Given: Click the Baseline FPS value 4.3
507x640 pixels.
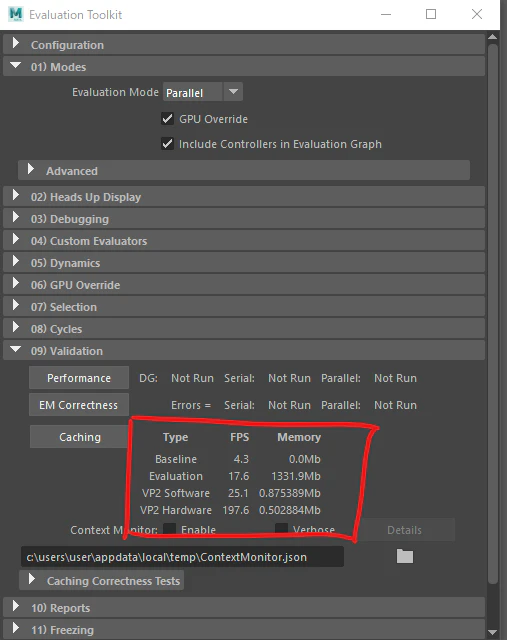Looking at the screenshot, I should [x=241, y=459].
